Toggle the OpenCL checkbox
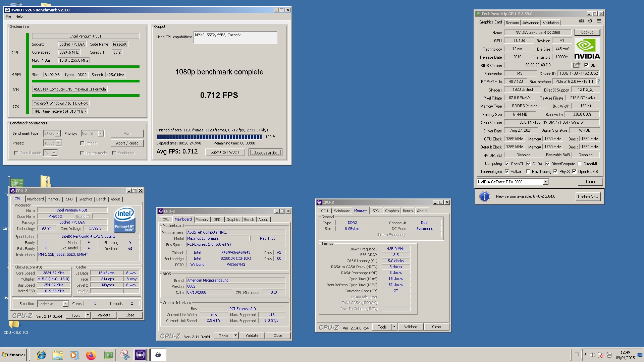The height and width of the screenshot is (362, 644). (507, 164)
